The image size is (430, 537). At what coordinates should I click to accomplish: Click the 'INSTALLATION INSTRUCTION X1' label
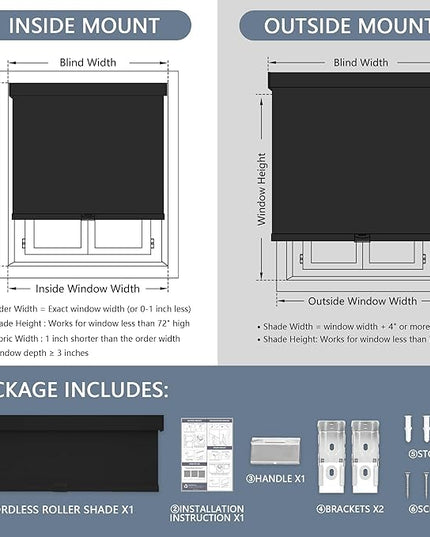pyautogui.click(x=207, y=513)
